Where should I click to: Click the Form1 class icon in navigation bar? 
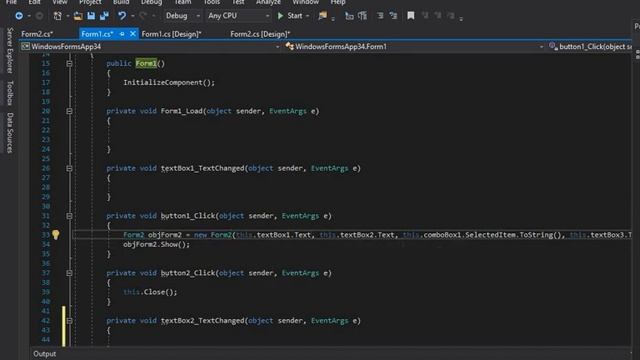point(289,47)
